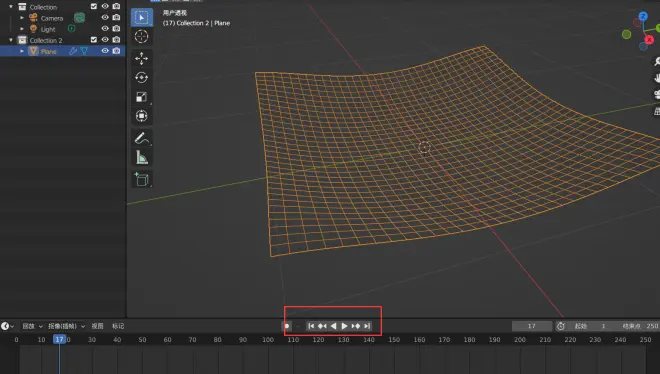Click the Light object icon in outliner
The height and width of the screenshot is (374, 660).
point(33,29)
